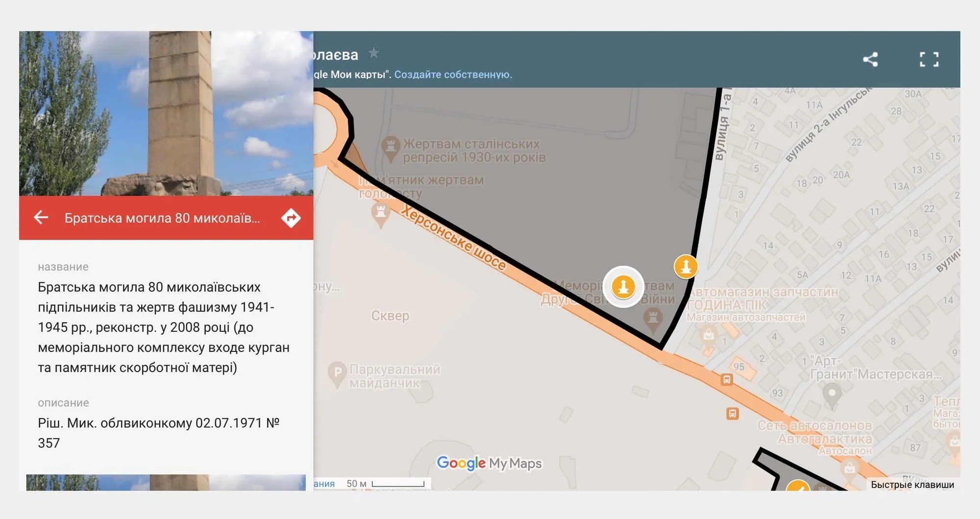The width and height of the screenshot is (980, 519).
Task: Open the second photo thumbnail at panel bottom
Action: point(166,482)
